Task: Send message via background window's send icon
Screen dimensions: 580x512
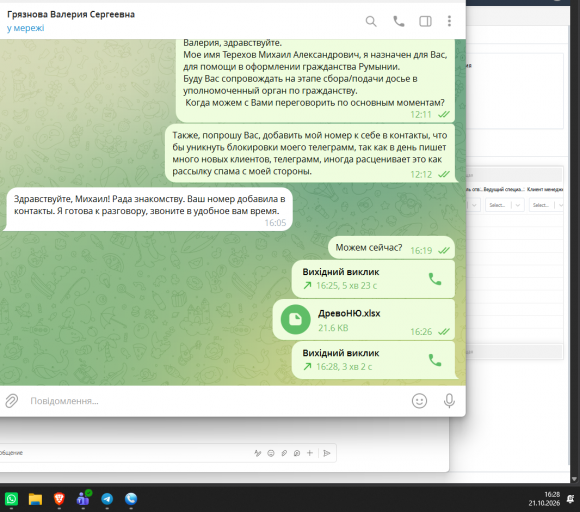Action: pyautogui.click(x=327, y=453)
